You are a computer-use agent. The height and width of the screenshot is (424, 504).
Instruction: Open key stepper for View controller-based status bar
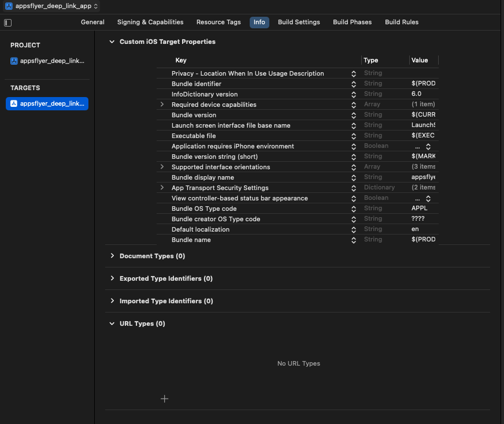point(354,199)
